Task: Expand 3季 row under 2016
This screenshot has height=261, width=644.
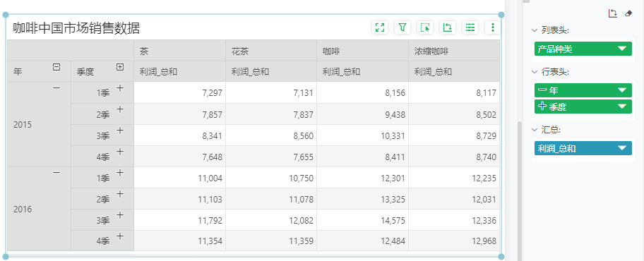Action: click(x=120, y=215)
